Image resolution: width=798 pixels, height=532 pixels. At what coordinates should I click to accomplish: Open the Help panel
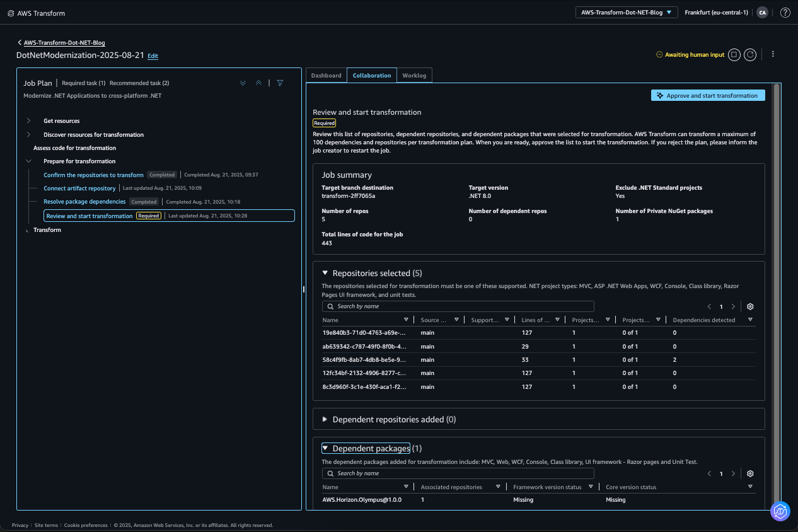(785, 13)
